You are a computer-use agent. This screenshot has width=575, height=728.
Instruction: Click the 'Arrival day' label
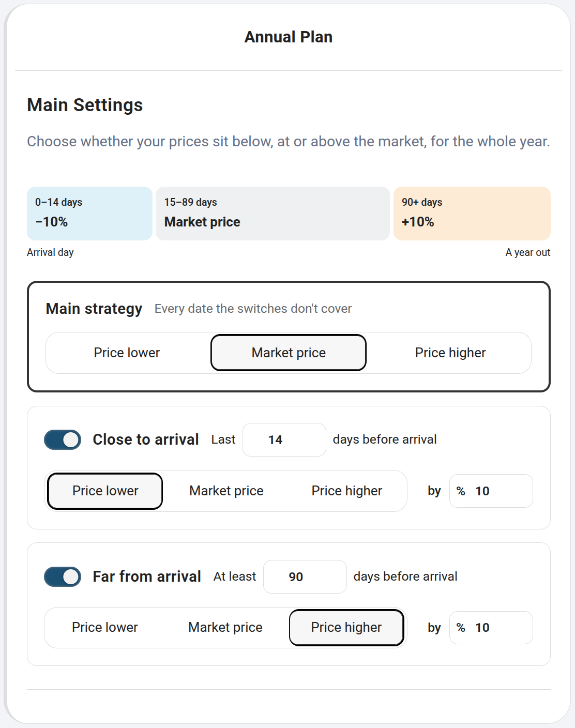50,252
